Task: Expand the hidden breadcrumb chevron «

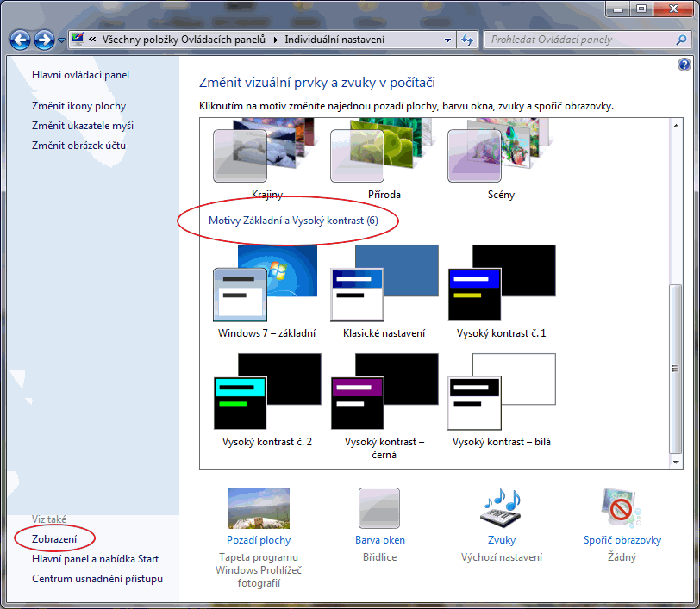Action: click(x=92, y=40)
